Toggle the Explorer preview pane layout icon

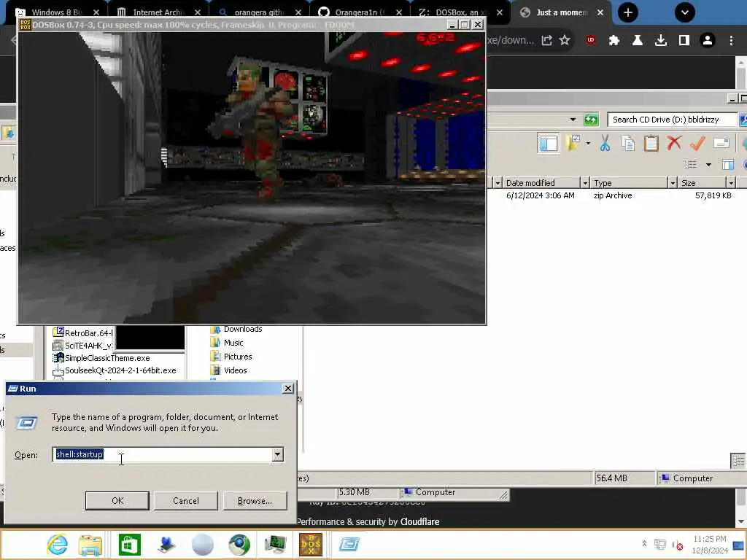click(549, 143)
